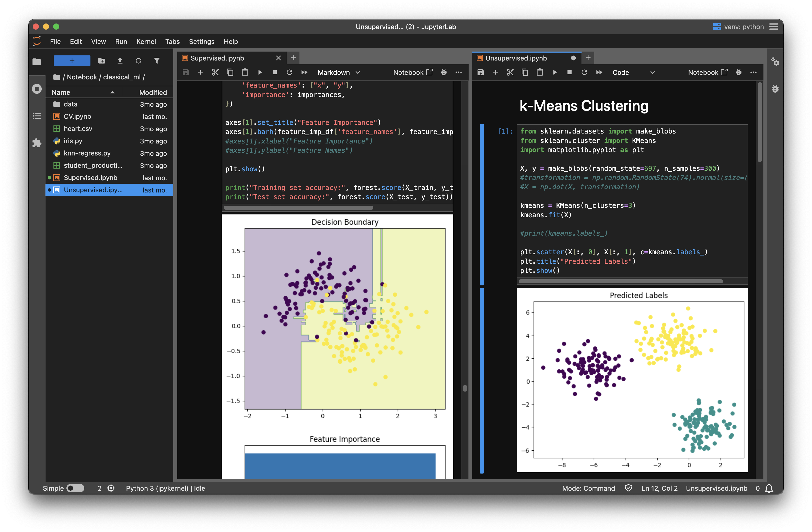Open the running terminals and kernels panel
Image resolution: width=812 pixels, height=532 pixels.
point(37,89)
